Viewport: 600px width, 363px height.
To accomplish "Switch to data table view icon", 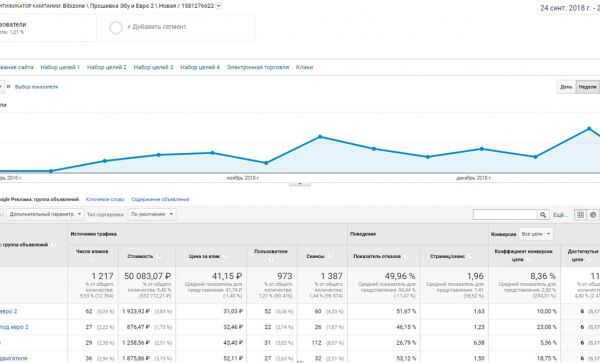I will pyautogui.click(x=580, y=215).
